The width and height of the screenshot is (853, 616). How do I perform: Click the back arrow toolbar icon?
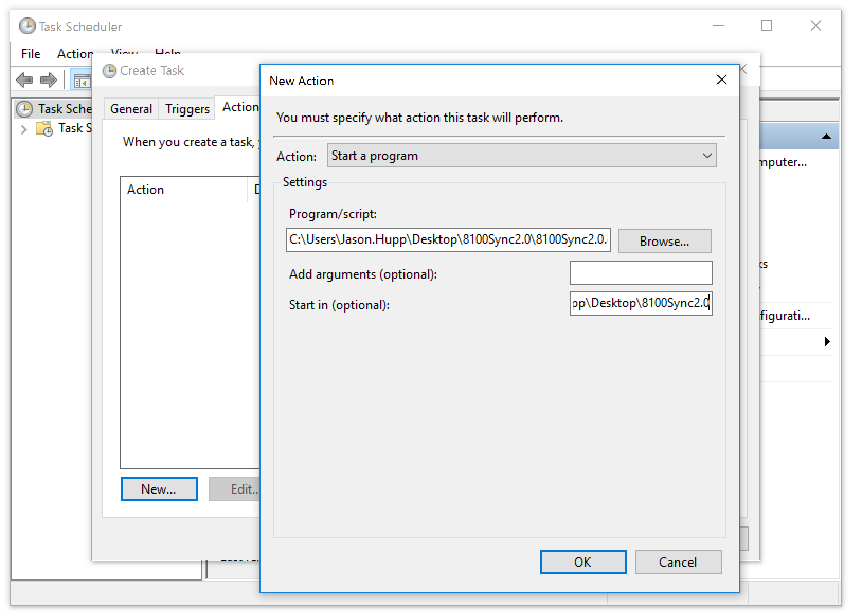pyautogui.click(x=24, y=80)
